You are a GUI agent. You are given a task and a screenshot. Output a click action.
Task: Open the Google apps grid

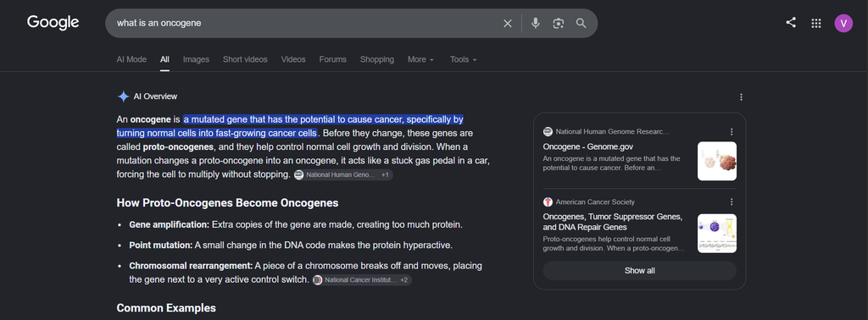tap(815, 23)
